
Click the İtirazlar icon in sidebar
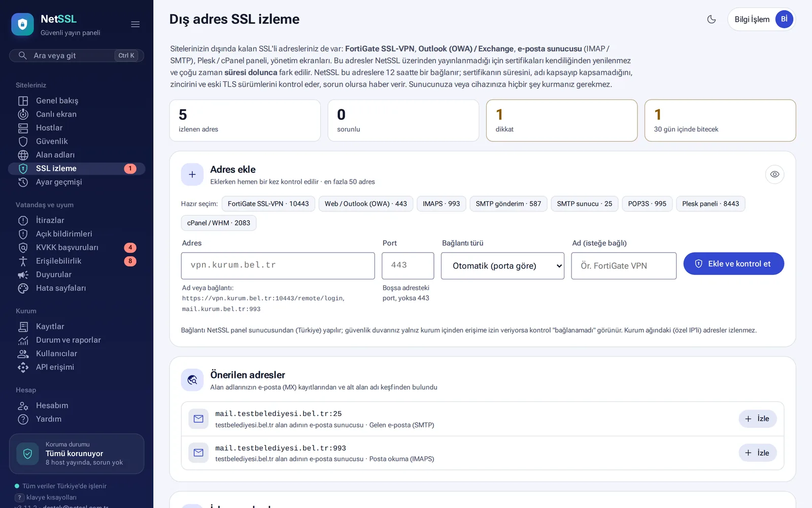pos(23,220)
